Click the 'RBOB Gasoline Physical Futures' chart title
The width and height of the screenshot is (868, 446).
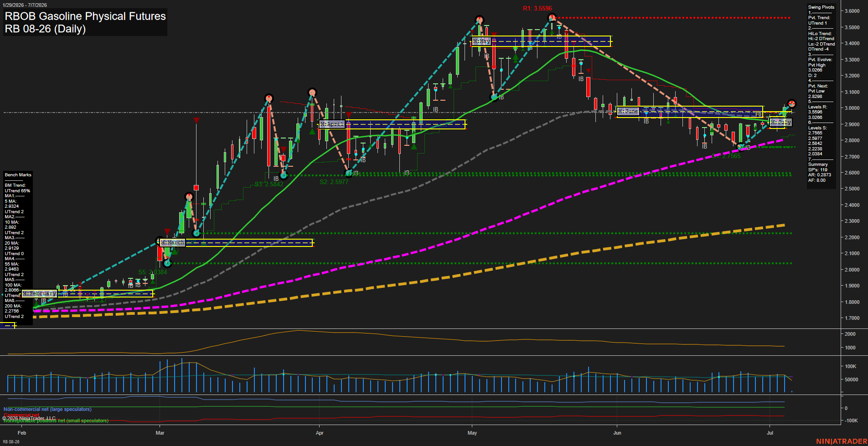tap(85, 16)
